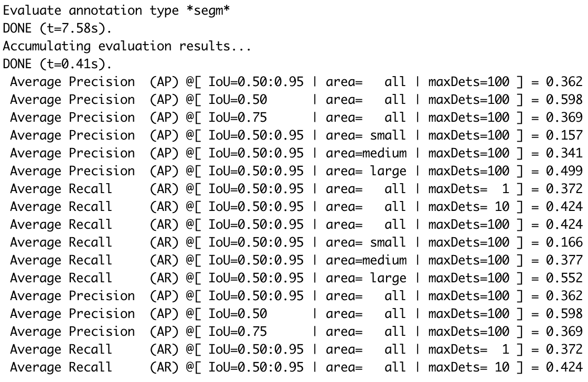Click the "Accumulating evaluation results..." line
This screenshot has height=382, width=588.
[127, 46]
